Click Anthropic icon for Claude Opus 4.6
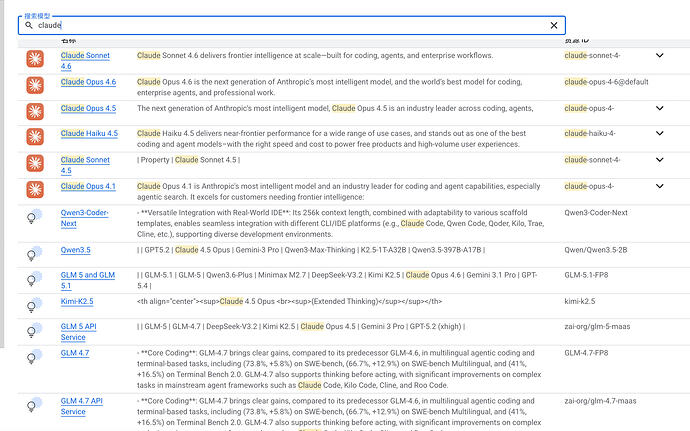 coord(35,85)
